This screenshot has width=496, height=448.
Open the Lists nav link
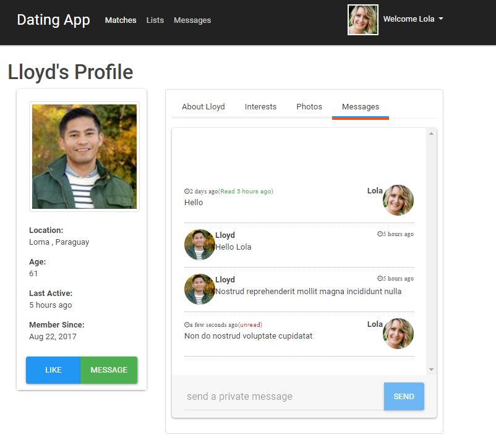pyautogui.click(x=155, y=20)
